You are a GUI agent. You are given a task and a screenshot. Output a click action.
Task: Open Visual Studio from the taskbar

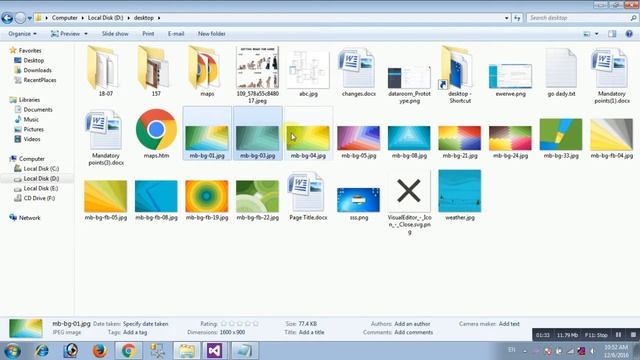point(215,351)
